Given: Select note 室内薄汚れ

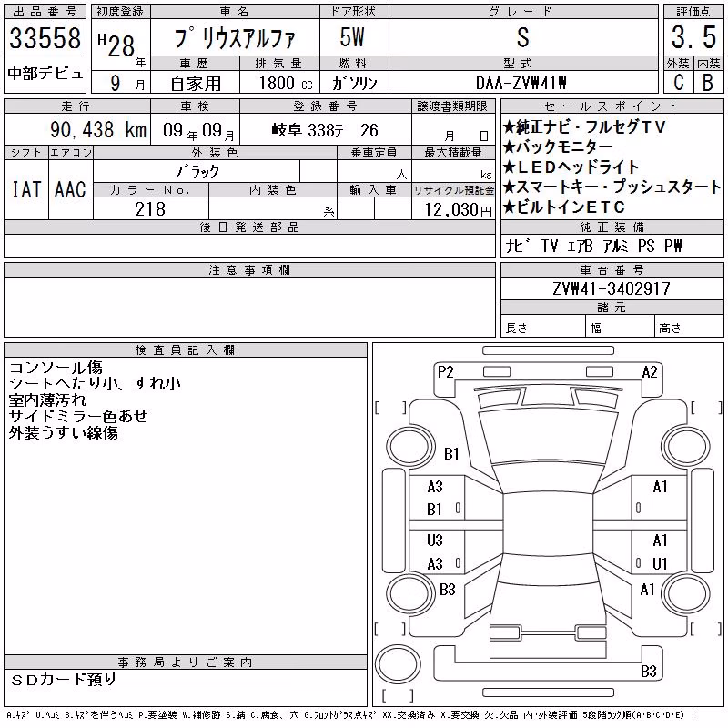Looking at the screenshot, I should tap(47, 400).
